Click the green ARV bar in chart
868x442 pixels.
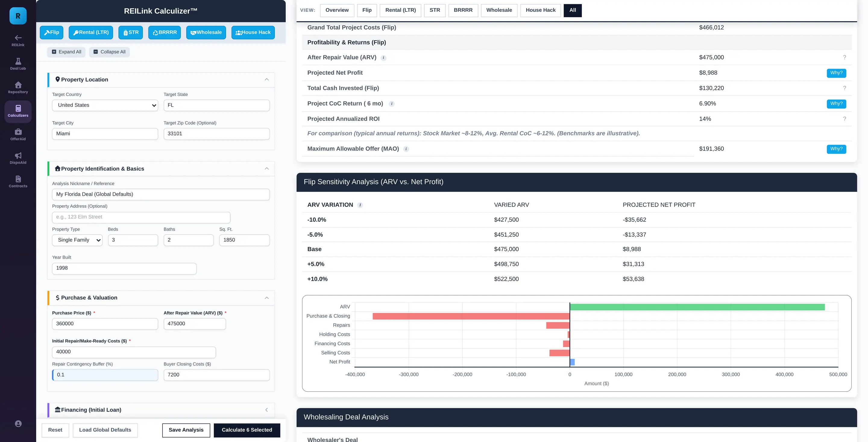(x=697, y=307)
